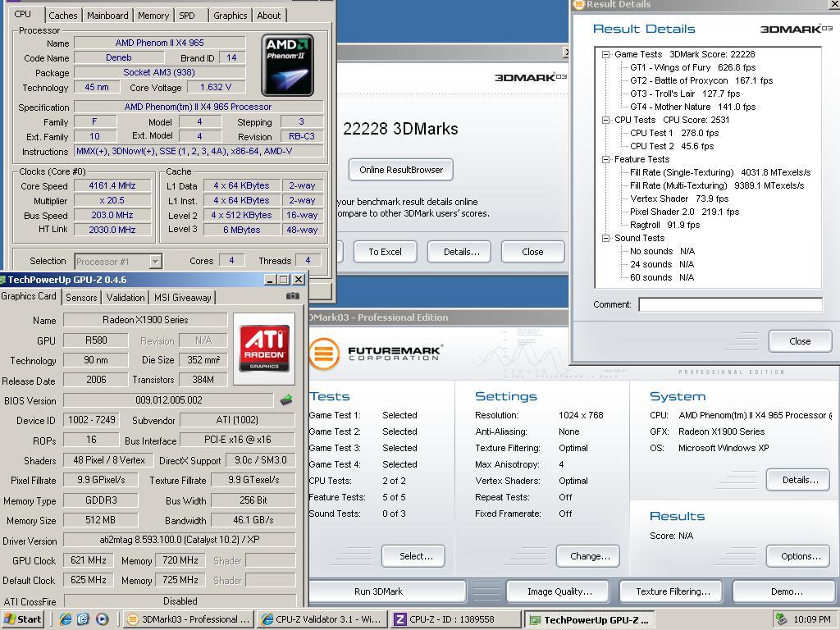
Task: Collapse the CPU Tests tree node
Action: 605,120
